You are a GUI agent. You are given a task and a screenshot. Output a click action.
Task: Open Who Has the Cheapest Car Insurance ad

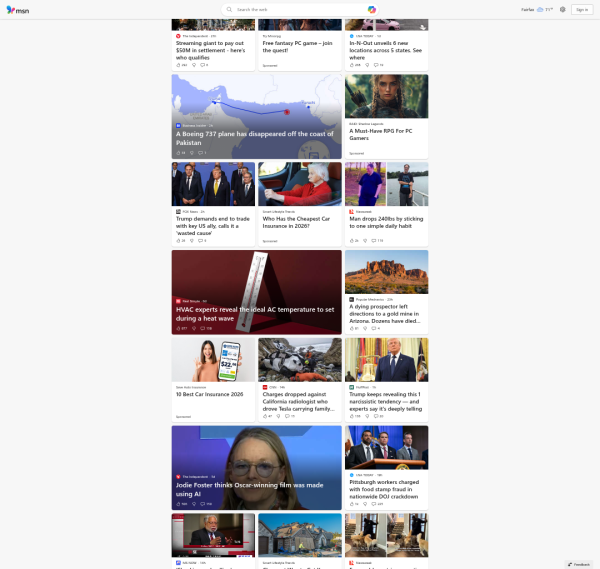click(296, 222)
